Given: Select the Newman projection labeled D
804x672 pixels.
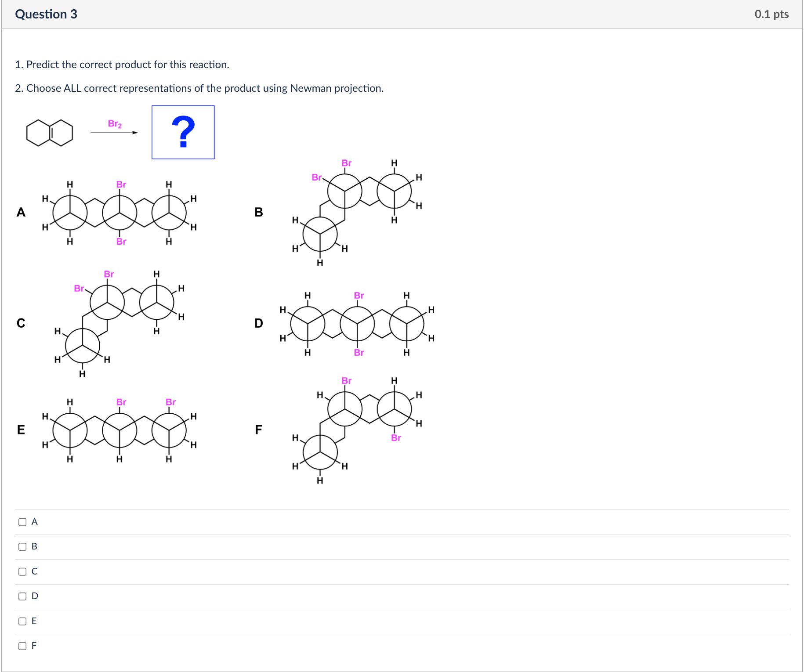Looking at the screenshot, I should 357,324.
